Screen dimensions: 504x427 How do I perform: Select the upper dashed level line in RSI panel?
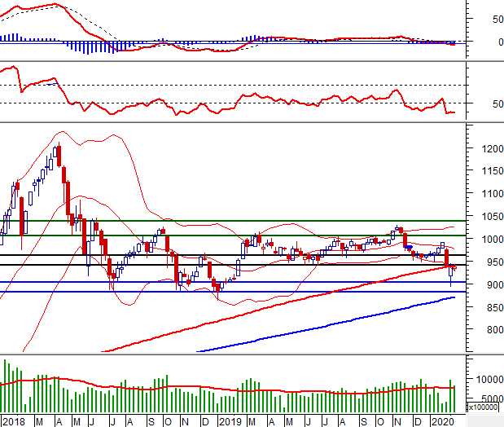pos(233,86)
